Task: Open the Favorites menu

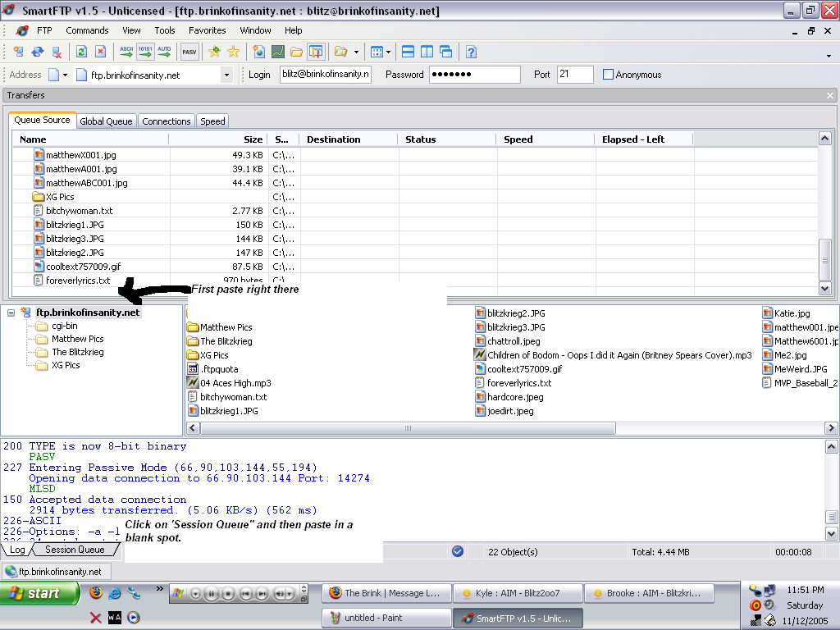Action: click(207, 30)
